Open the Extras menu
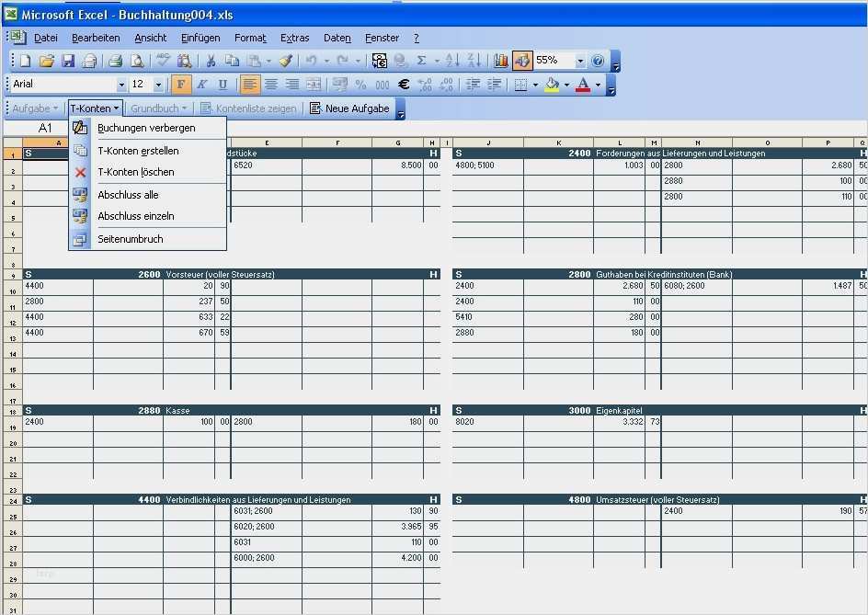The height and width of the screenshot is (615, 868). pos(294,38)
